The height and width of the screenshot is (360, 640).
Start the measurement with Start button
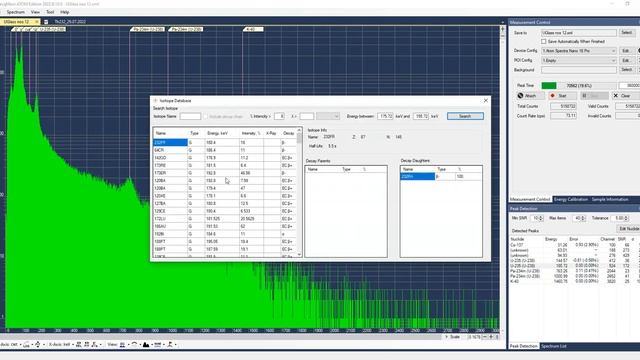click(x=562, y=96)
